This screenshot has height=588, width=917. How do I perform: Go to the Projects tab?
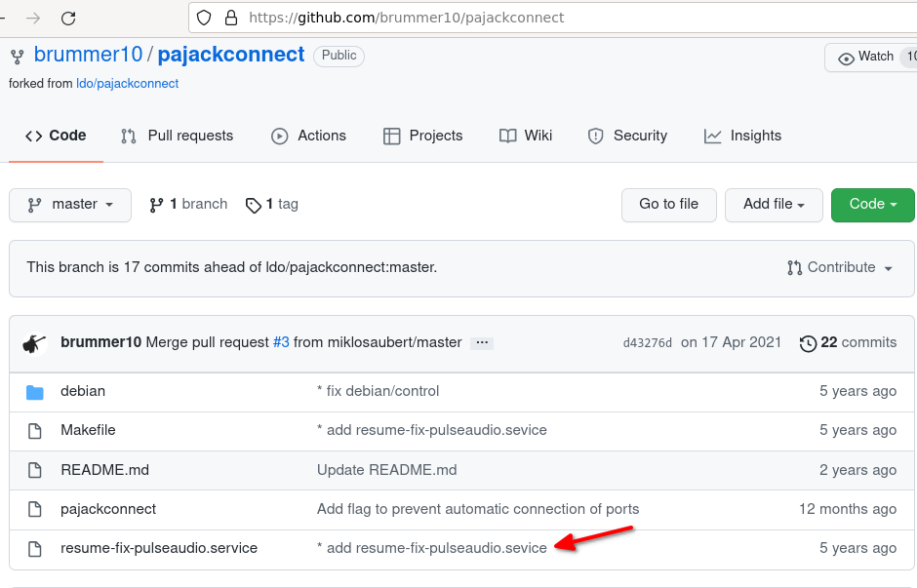point(422,136)
